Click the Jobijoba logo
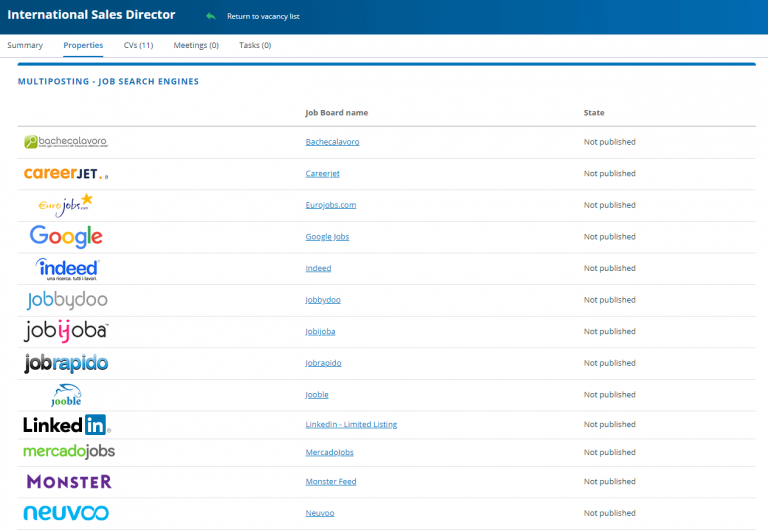Image resolution: width=768 pixels, height=531 pixels. pos(66,331)
